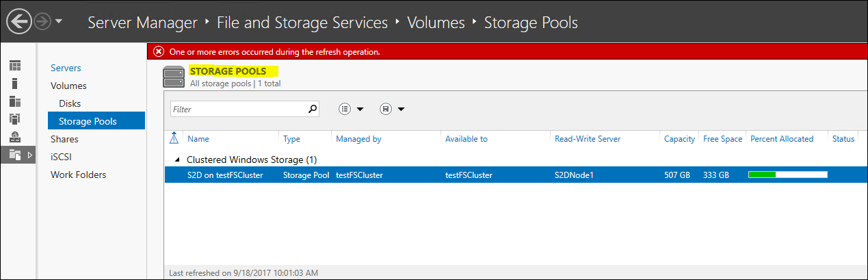The image size is (868, 280).
Task: Go to Shares in the side menu
Action: point(64,139)
